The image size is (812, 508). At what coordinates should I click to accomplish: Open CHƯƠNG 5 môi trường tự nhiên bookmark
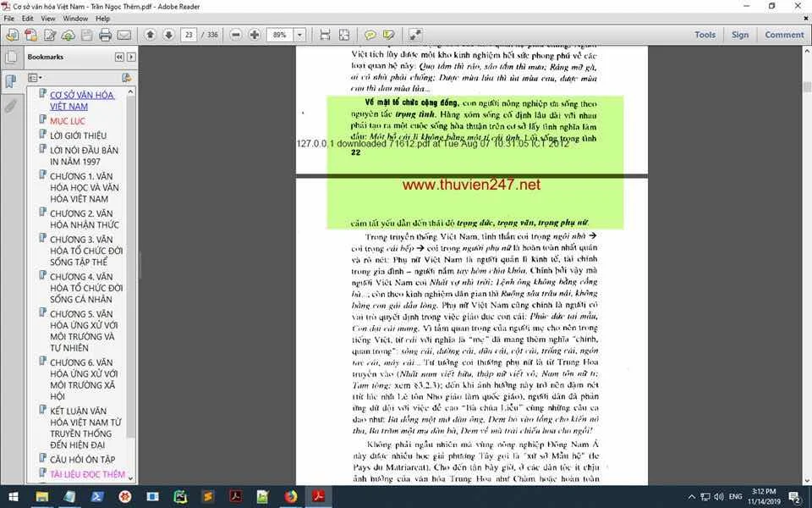84,331
